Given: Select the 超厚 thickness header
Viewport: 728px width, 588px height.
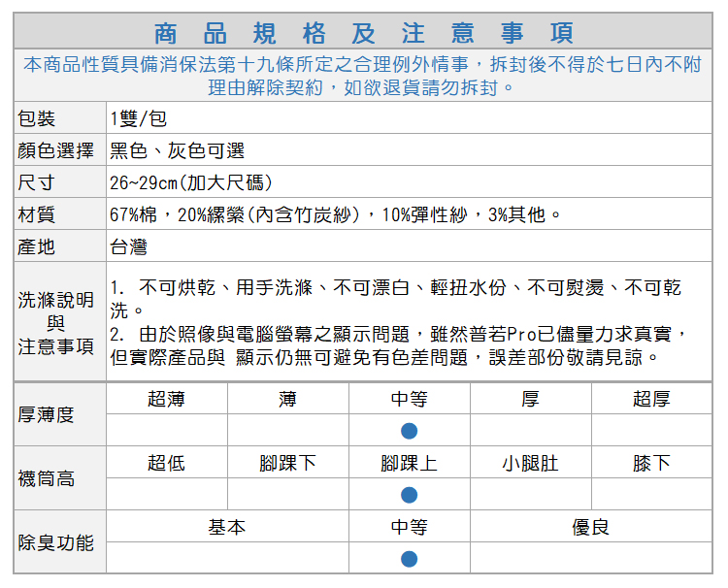Looking at the screenshot, I should 651,399.
